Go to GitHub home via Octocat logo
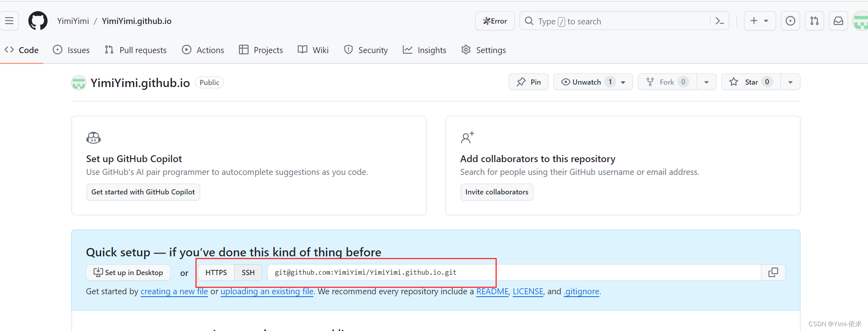Image resolution: width=868 pixels, height=331 pixels. click(x=38, y=21)
